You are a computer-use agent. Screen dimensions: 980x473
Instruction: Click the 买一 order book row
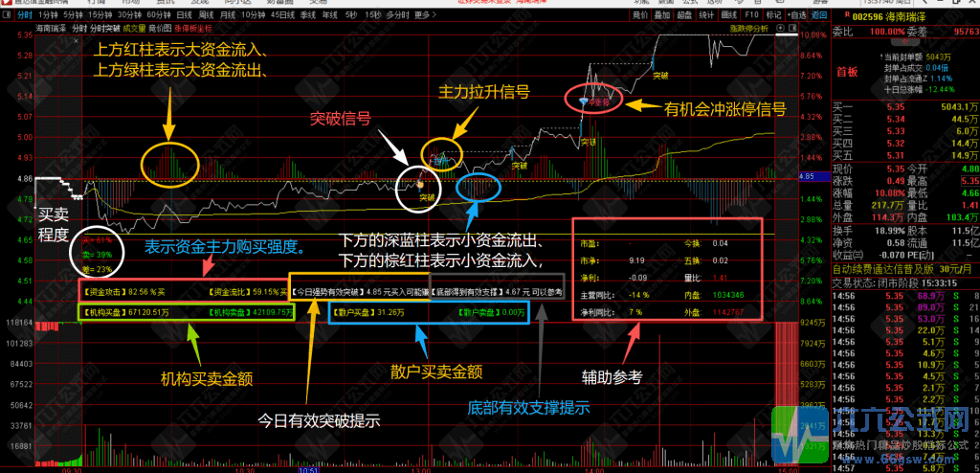pyautogui.click(x=905, y=107)
